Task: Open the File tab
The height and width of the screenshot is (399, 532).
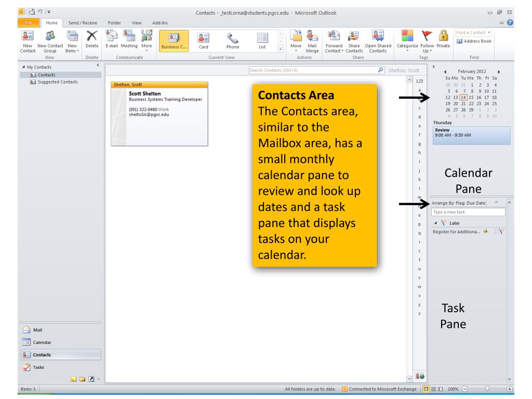Action: point(29,23)
